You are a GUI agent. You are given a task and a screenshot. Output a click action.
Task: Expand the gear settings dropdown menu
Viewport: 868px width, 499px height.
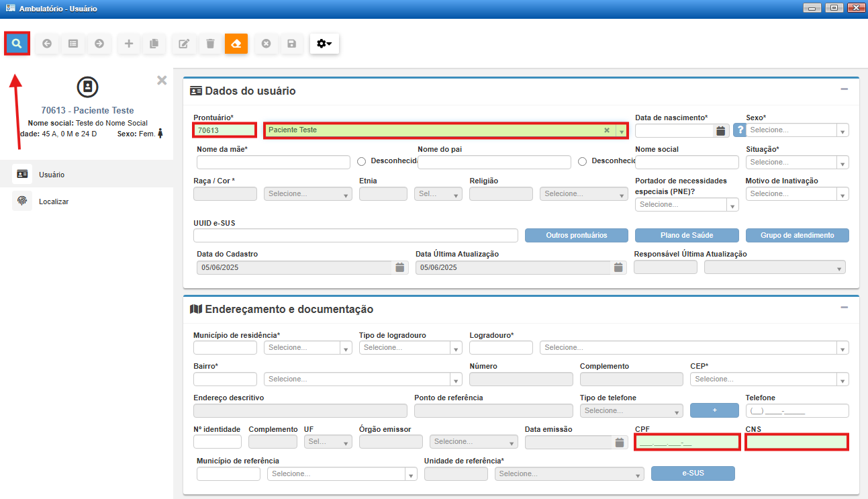point(324,44)
